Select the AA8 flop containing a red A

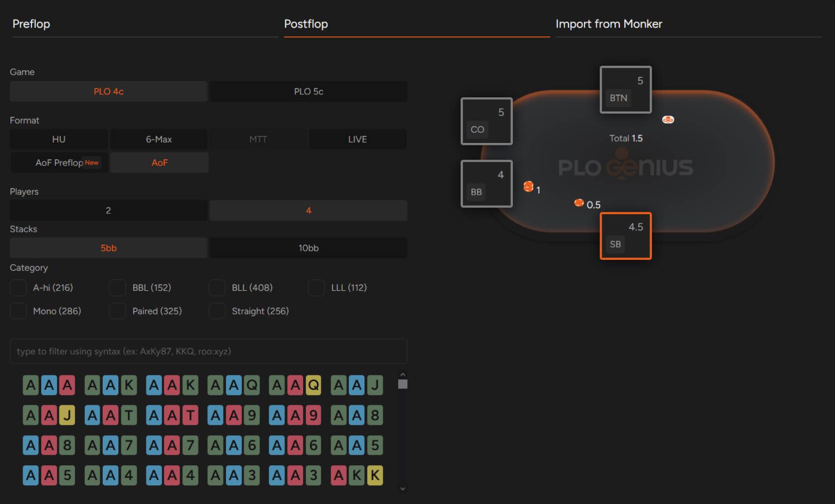click(49, 445)
